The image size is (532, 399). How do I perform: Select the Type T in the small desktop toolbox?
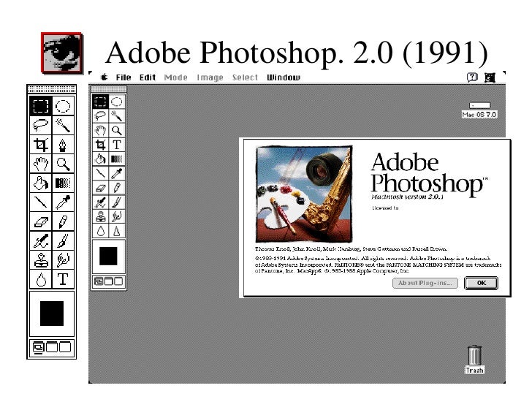click(x=116, y=145)
